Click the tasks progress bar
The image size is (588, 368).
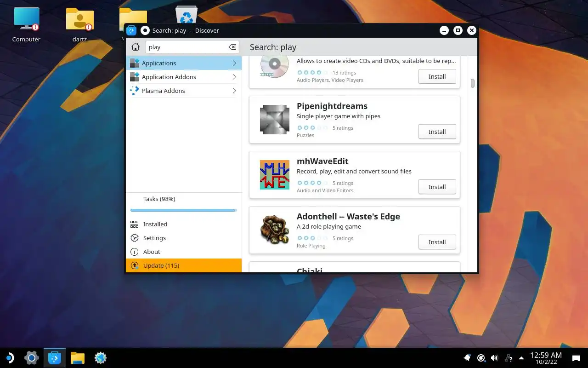(x=184, y=210)
